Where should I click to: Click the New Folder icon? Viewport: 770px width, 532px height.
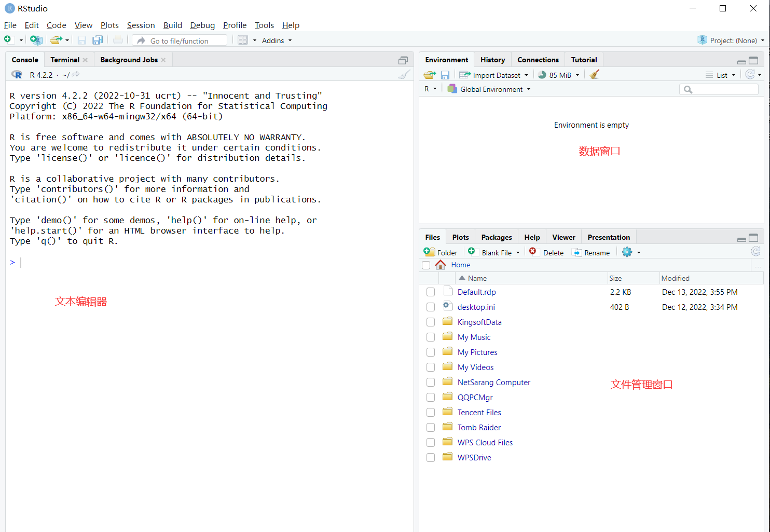pos(430,252)
